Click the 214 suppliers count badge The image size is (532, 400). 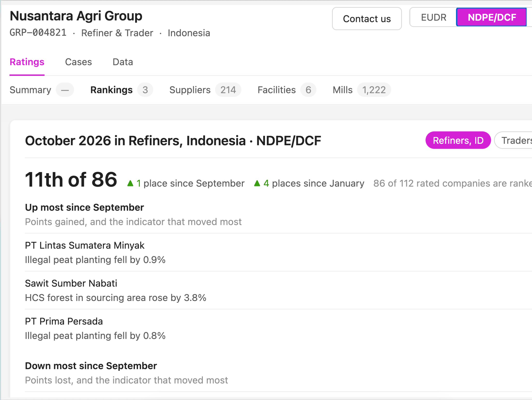pos(228,90)
